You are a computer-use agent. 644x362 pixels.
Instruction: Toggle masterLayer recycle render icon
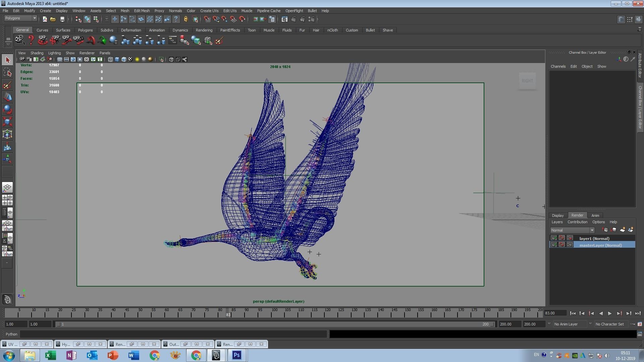[562, 245]
